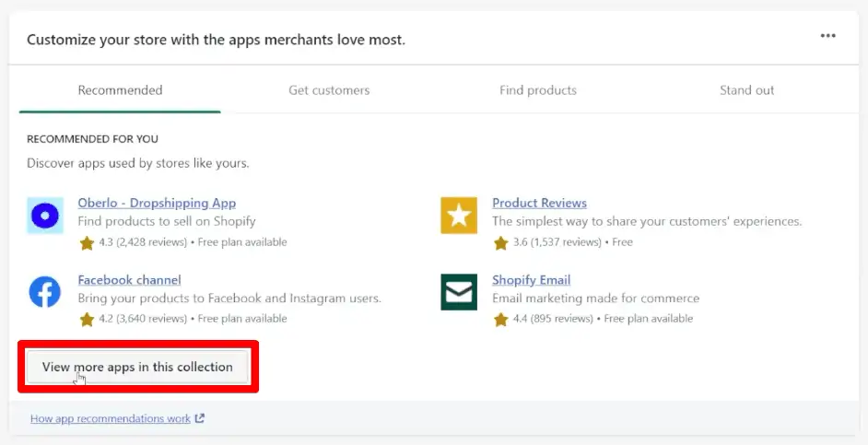Open the Product Reviews app link
Screen dimensions: 868x445
540,203
